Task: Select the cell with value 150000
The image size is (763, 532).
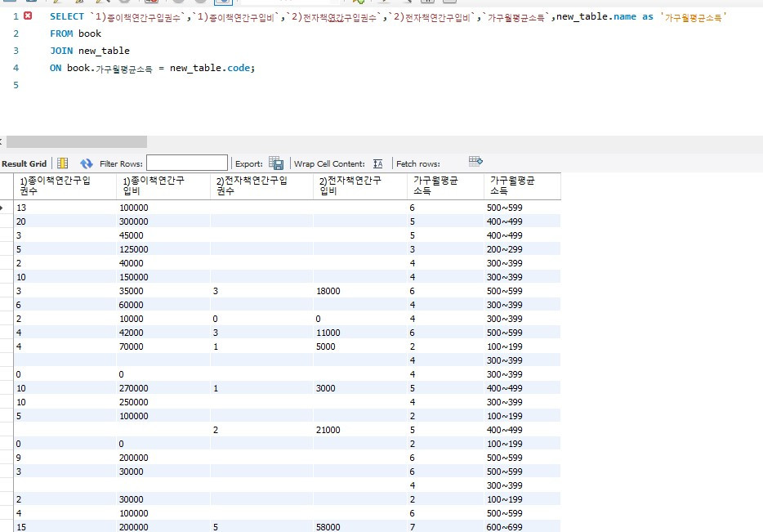Action: [163, 277]
